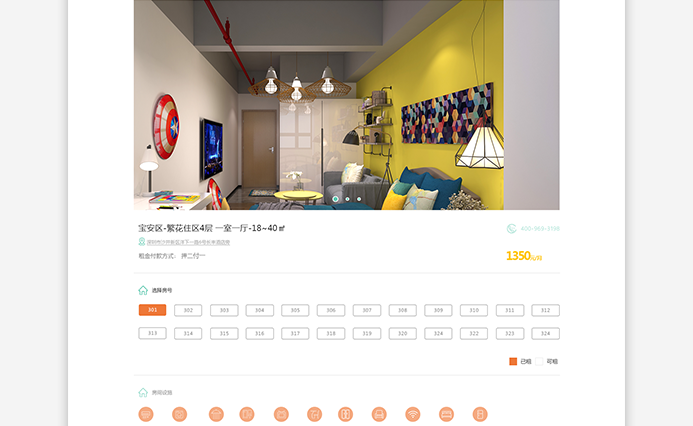693x426 pixels.
Task: Click the house icon beside the room number heading
Action: click(143, 290)
